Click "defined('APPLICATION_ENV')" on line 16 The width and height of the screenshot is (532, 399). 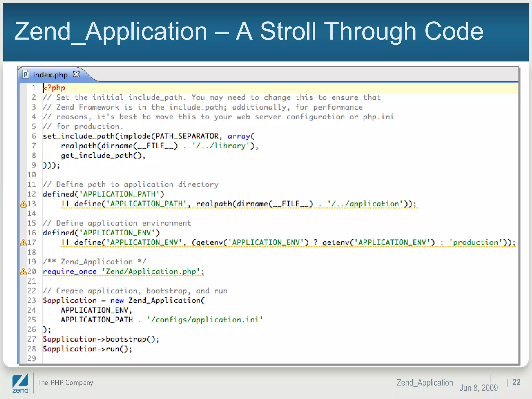101,233
